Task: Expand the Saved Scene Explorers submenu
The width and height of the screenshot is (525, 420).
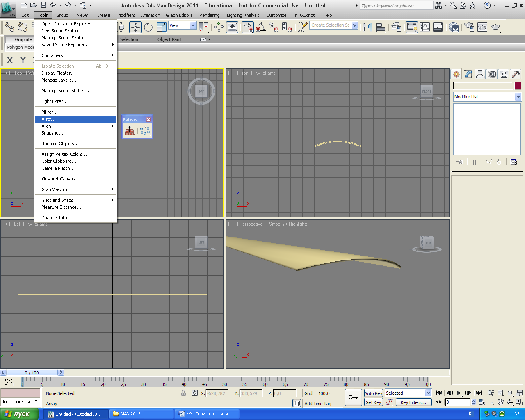Action: click(x=75, y=45)
